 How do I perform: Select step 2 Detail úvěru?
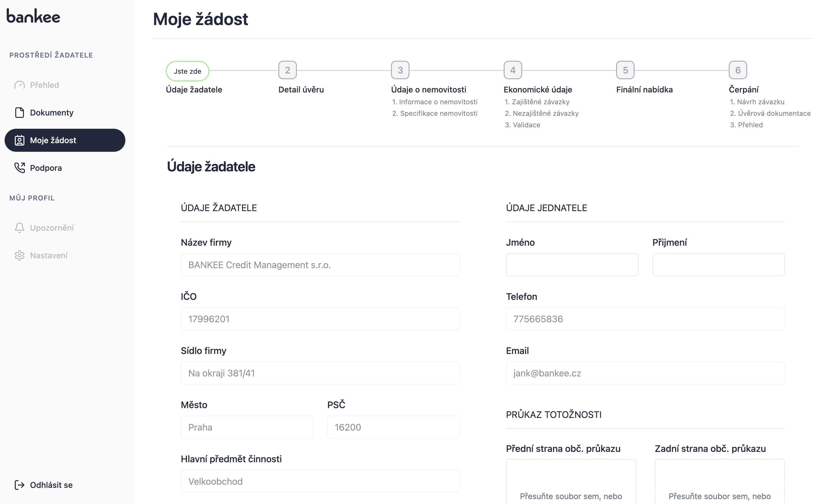point(287,70)
